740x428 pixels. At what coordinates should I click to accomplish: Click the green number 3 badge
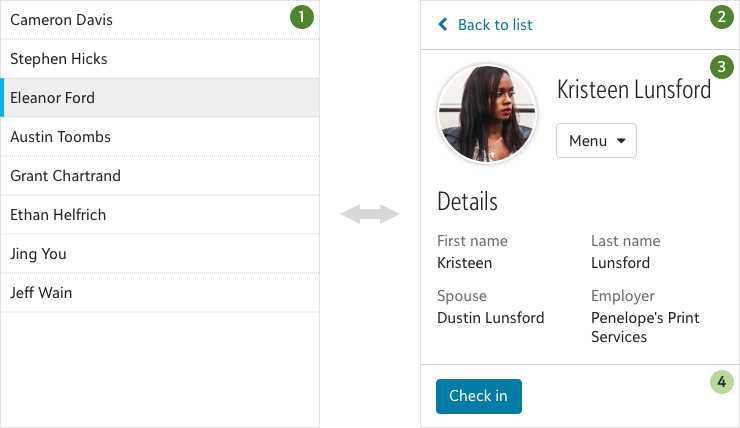[x=722, y=67]
